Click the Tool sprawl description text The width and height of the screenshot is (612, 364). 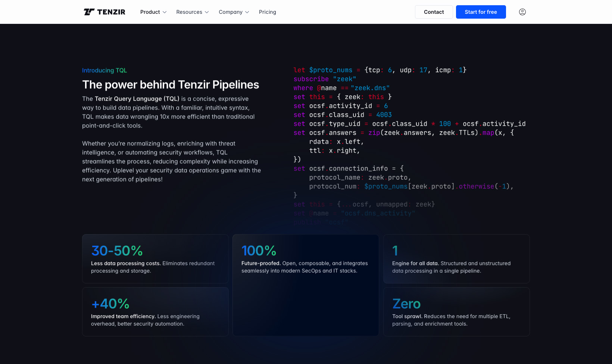(x=451, y=320)
